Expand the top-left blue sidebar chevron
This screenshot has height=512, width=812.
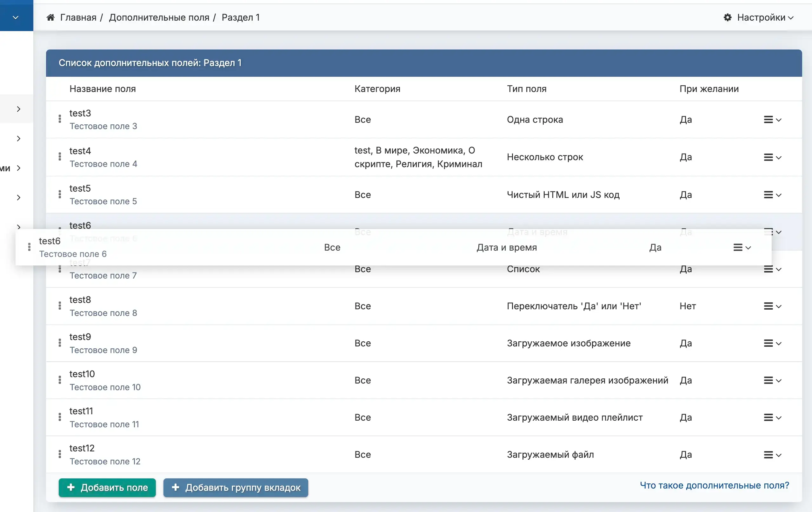tap(16, 17)
